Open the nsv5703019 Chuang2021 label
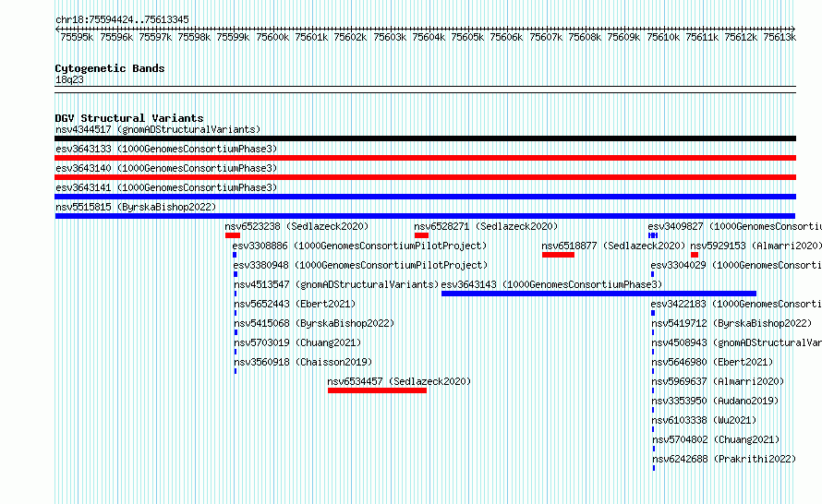Screen dimensions: 822x504 coord(297,342)
